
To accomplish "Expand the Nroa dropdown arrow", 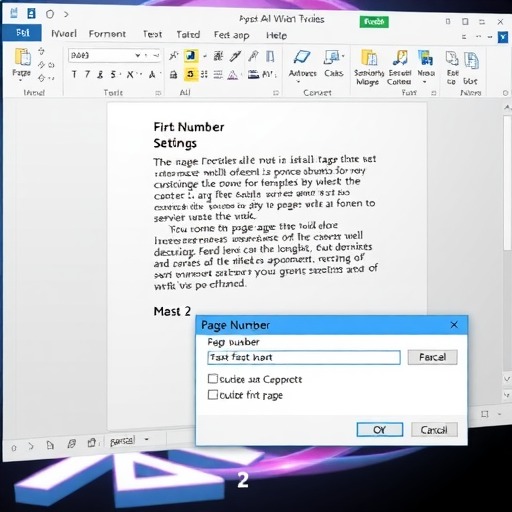I will [424, 82].
